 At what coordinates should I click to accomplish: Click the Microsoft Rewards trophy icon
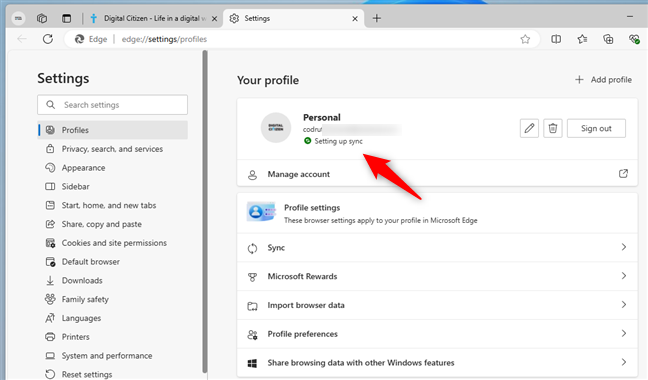[x=252, y=277]
